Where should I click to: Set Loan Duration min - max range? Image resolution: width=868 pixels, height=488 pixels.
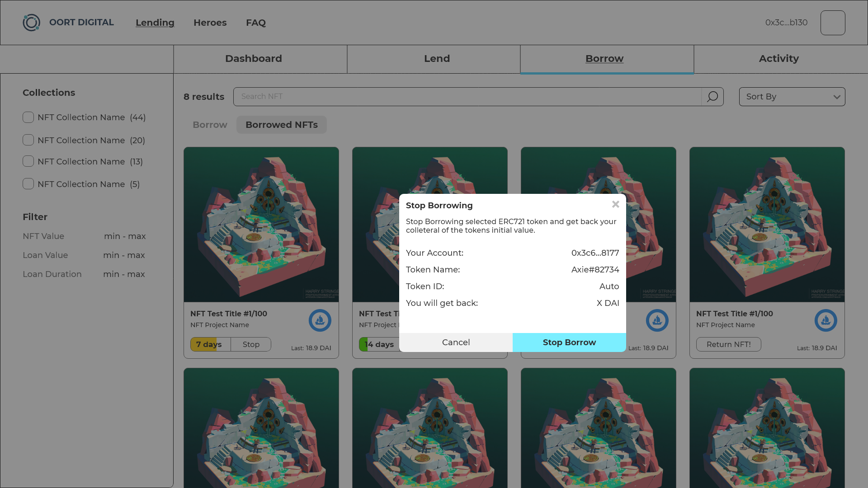pyautogui.click(x=124, y=274)
